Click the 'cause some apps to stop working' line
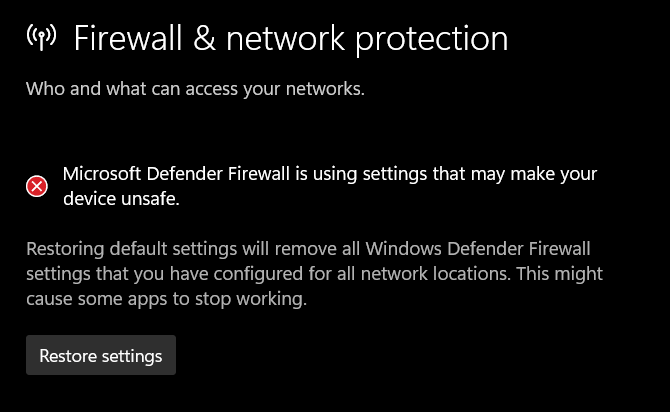This screenshot has height=412, width=670. tap(166, 299)
